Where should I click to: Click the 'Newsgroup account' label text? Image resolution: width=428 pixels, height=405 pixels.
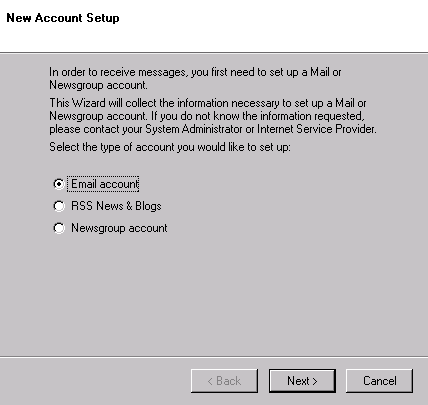tap(119, 228)
